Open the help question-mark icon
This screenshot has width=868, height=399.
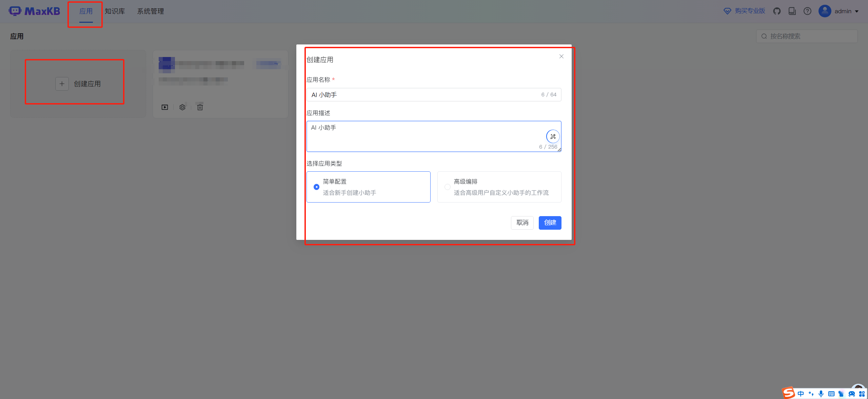point(807,11)
